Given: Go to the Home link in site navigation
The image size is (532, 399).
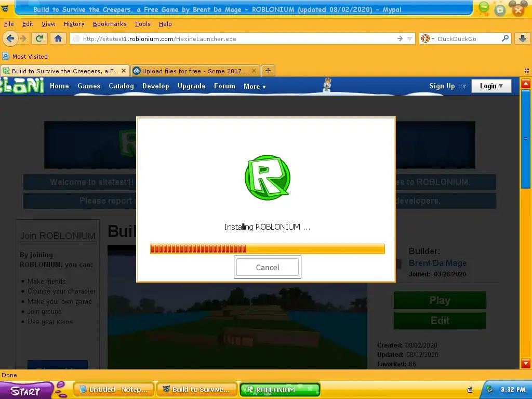Looking at the screenshot, I should click(59, 86).
